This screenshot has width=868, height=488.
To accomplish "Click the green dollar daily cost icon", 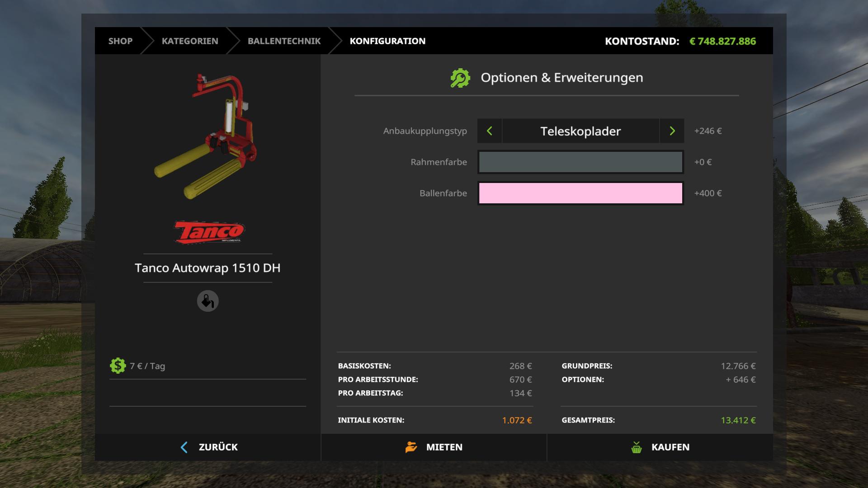I will pyautogui.click(x=118, y=366).
